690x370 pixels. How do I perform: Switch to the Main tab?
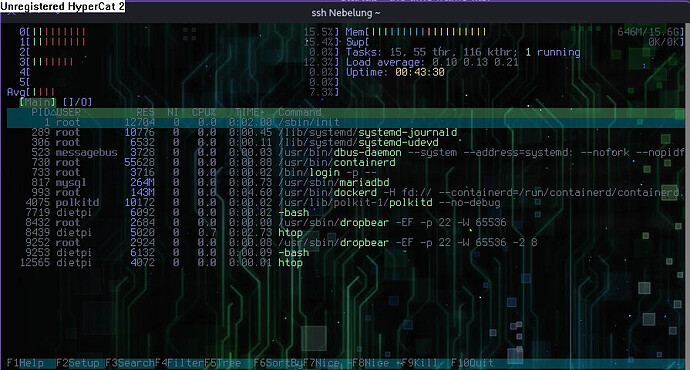point(38,102)
